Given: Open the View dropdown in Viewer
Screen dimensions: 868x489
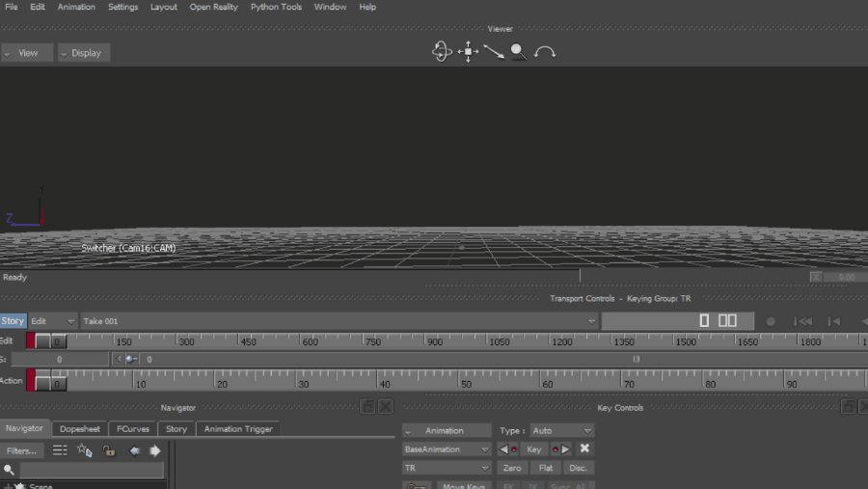Looking at the screenshot, I should click(27, 53).
